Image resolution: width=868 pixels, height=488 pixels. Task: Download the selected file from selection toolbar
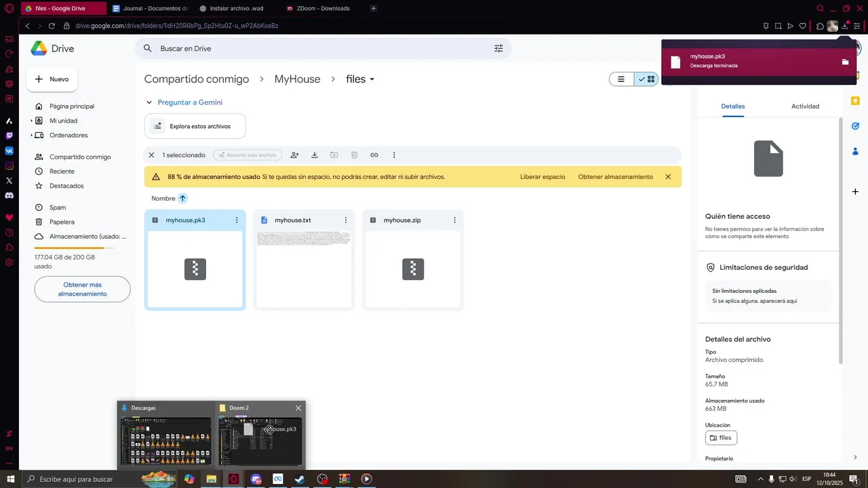click(315, 155)
